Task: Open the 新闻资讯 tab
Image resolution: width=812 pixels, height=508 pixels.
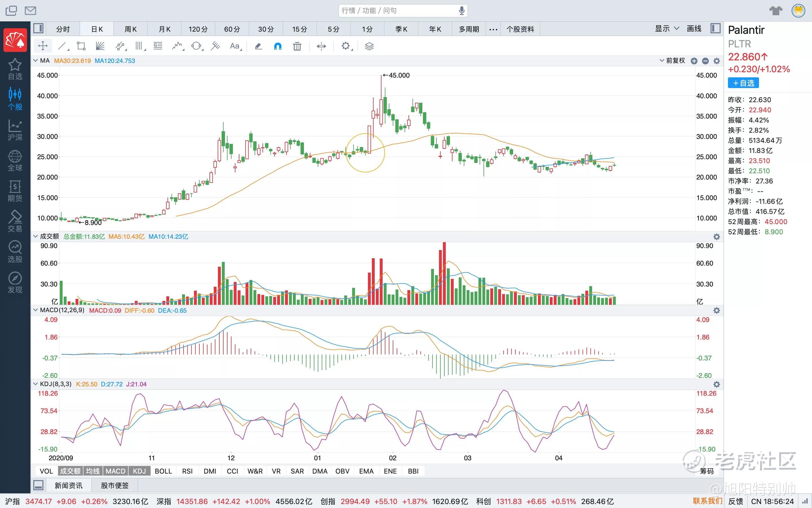Action: [69, 485]
